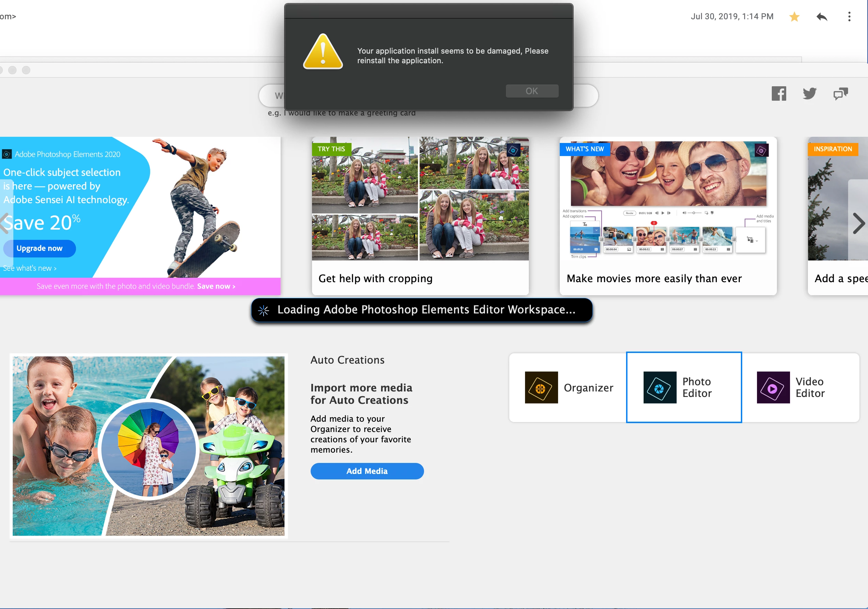Open the email three-dot more menu

tap(849, 16)
